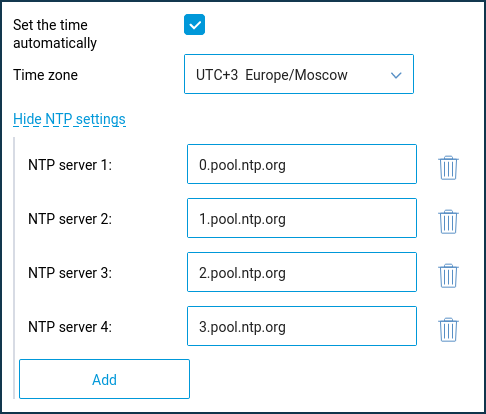Click the NTP server 1 label
The image size is (486, 414).
70,165
